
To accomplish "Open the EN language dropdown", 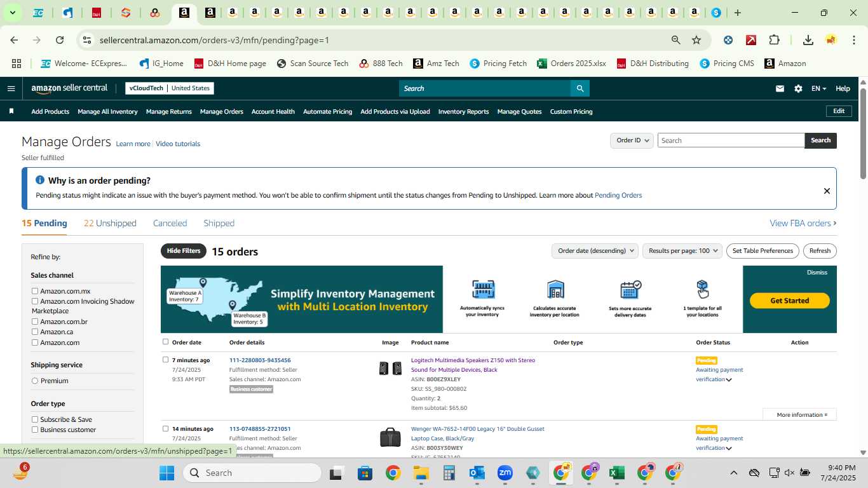I will click(818, 88).
